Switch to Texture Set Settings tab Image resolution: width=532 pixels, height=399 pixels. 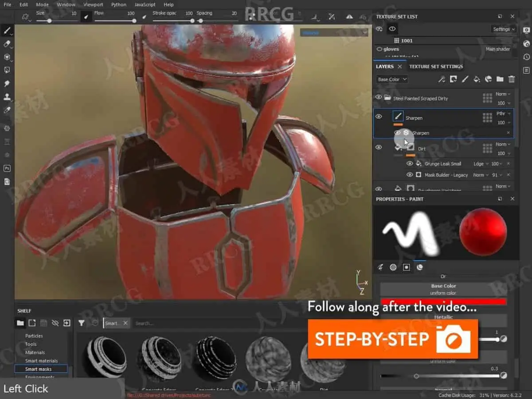tap(436, 66)
